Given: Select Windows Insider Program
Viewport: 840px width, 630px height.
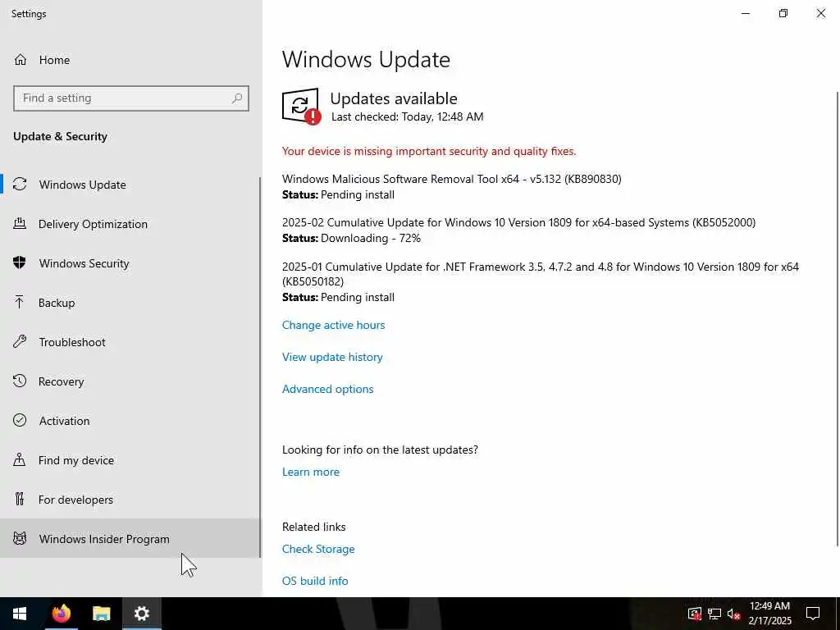Looking at the screenshot, I should tap(130, 538).
